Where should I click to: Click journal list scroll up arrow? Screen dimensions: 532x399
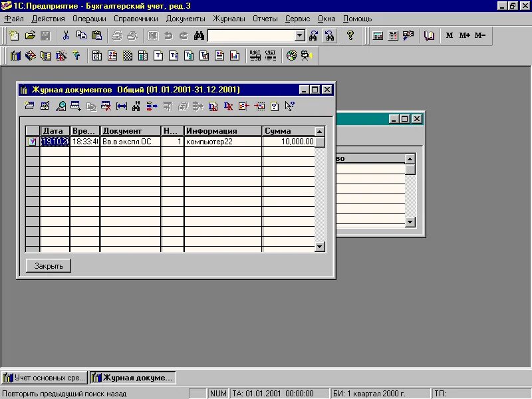click(320, 131)
